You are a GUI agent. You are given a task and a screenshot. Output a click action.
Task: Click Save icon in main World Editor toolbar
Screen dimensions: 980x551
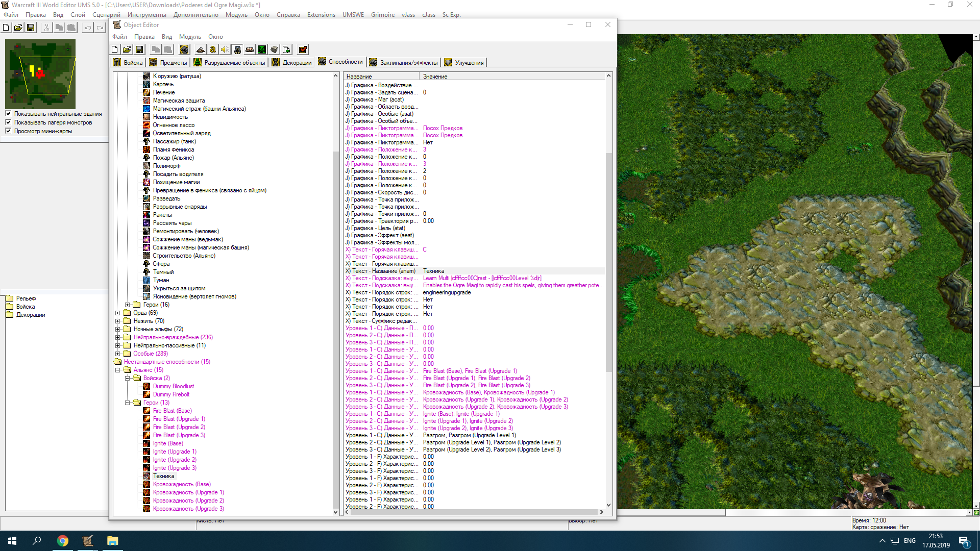pos(31,28)
